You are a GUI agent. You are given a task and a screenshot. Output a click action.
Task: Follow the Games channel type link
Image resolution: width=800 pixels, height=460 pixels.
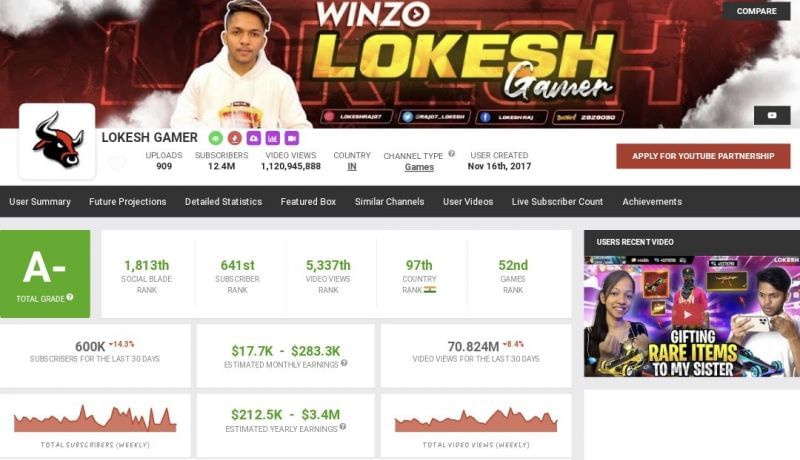419,167
